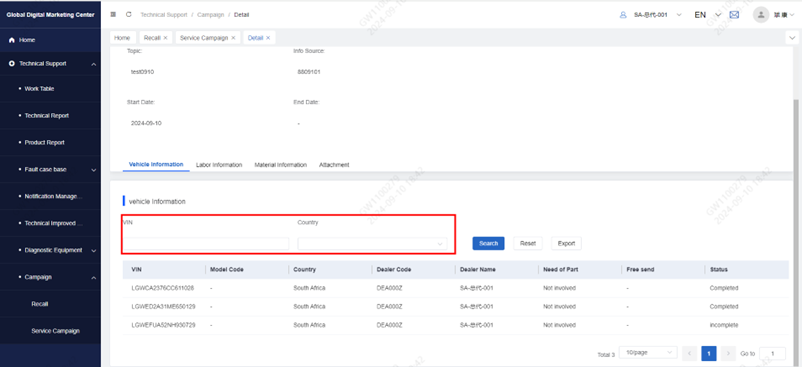Click the VIN search input field
802x367 pixels.
point(206,244)
